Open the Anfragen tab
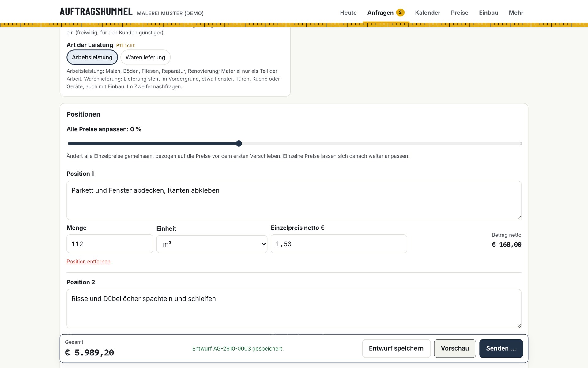 point(380,13)
